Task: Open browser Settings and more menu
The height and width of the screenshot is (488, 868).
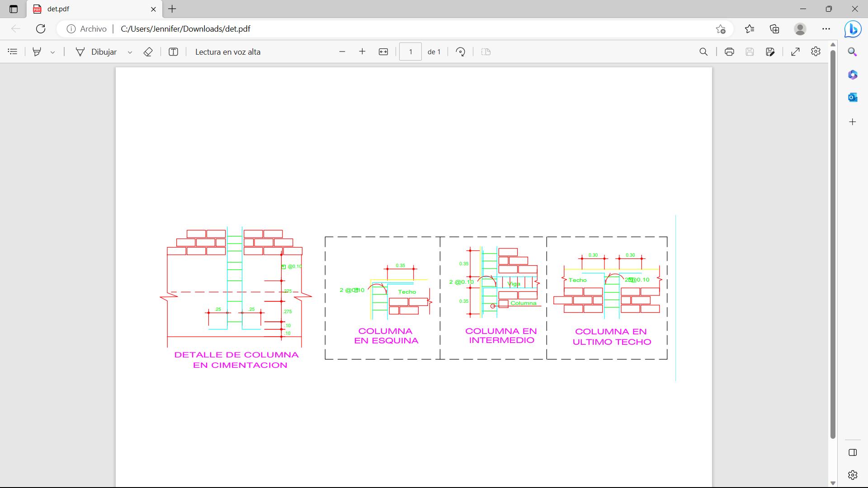Action: [x=826, y=29]
